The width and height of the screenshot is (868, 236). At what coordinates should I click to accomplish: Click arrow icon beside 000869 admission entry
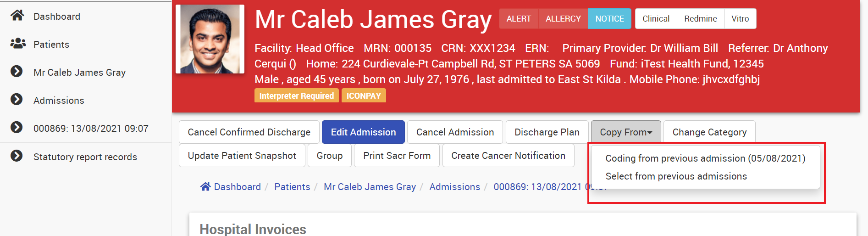17,128
